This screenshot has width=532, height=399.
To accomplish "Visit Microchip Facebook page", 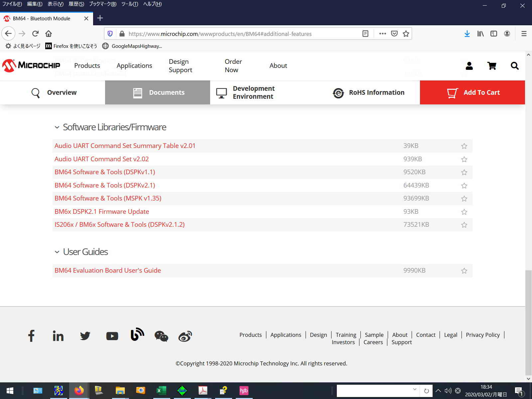I will coord(31,336).
